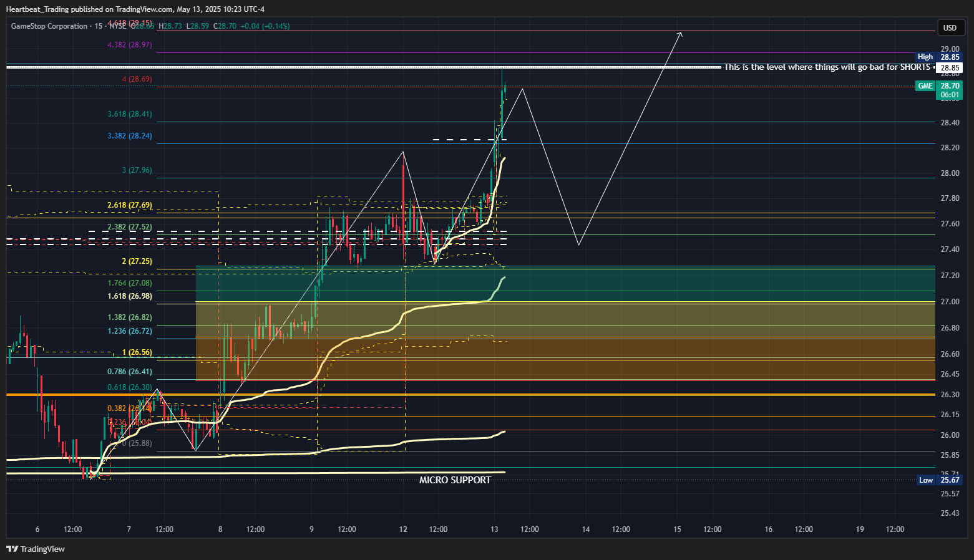Viewport: 974px width, 560px height.
Task: Click the 25.43 price axis label
Action: pyautogui.click(x=950, y=513)
